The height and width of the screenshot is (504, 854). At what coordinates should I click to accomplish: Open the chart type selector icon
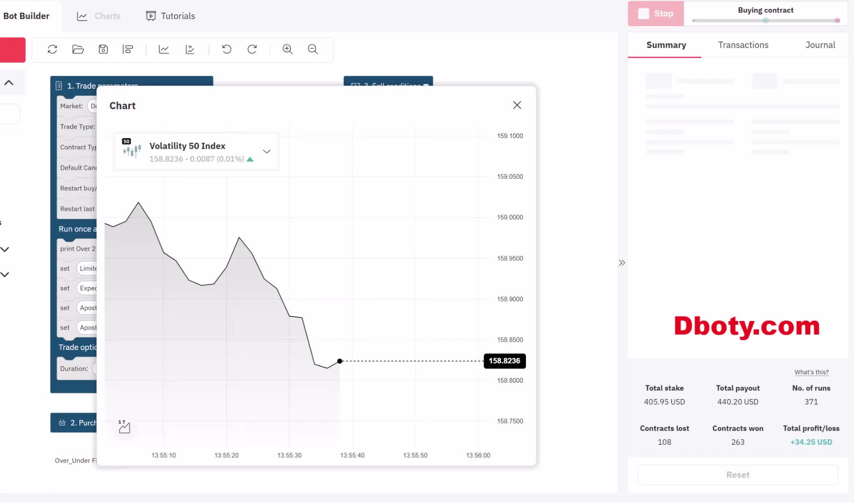click(124, 427)
